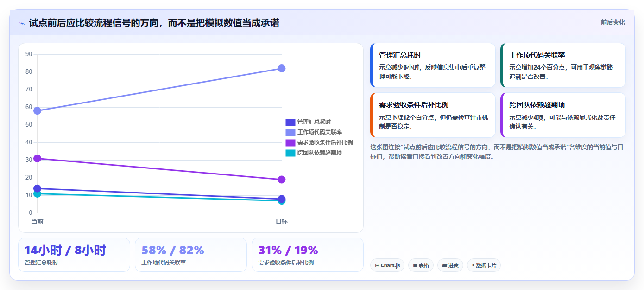Click the KPI value 31% / 19%
The image size is (644, 290).
[x=288, y=250]
